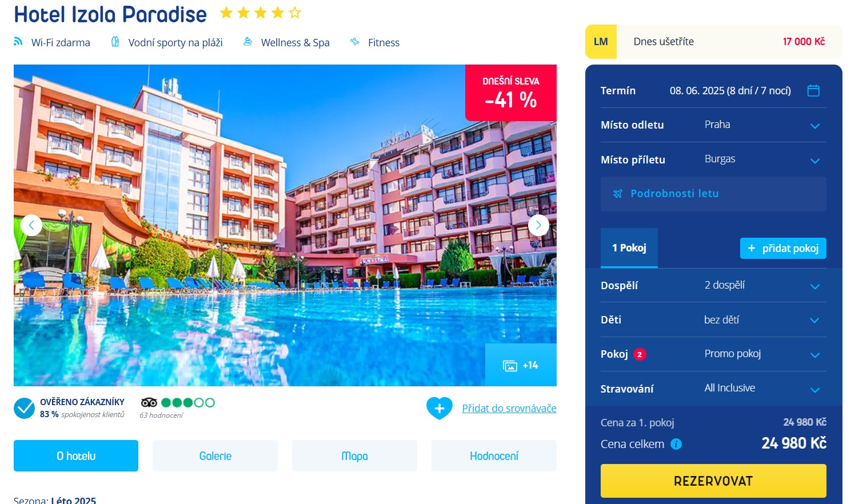Viewport: 851px width, 504px height.
Task: Open the calendar icon next to Termín
Action: tap(813, 90)
